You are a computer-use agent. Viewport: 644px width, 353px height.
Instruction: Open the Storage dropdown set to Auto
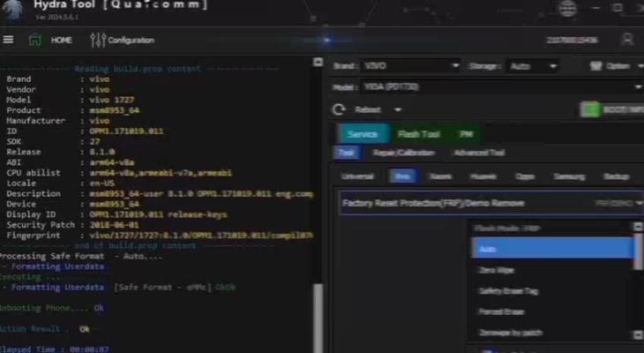coord(533,66)
